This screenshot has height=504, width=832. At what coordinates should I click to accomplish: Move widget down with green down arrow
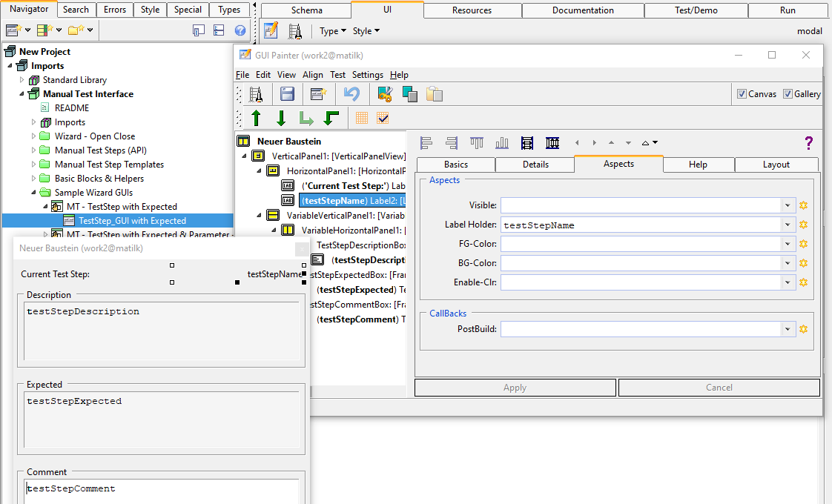281,118
